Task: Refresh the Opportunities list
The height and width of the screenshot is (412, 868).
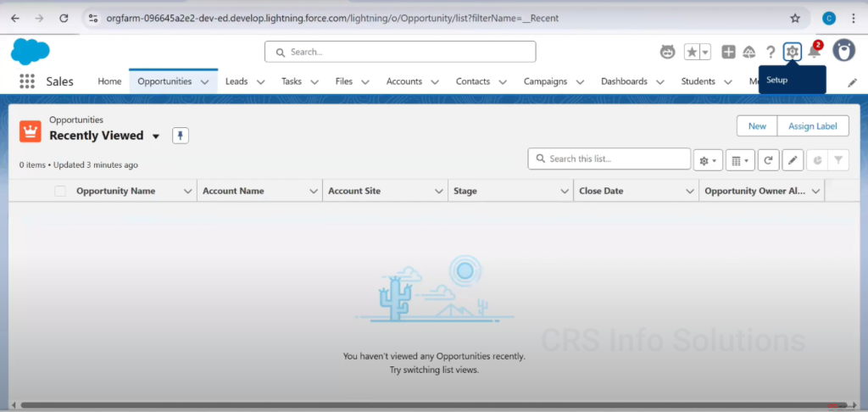Action: tap(768, 159)
